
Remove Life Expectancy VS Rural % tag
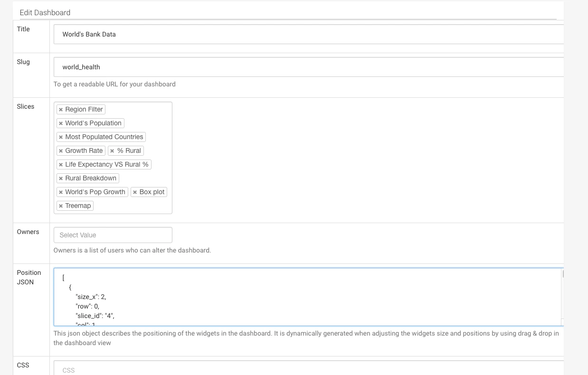click(x=61, y=165)
